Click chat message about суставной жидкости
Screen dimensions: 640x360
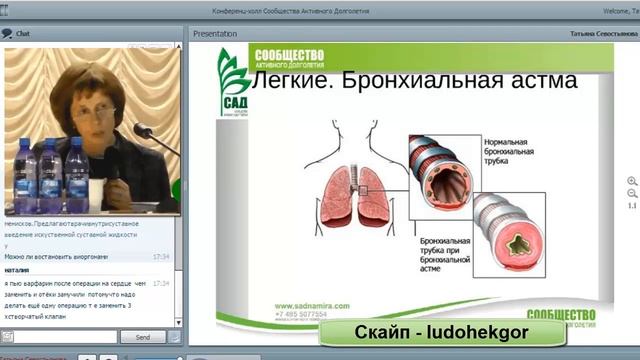point(71,229)
